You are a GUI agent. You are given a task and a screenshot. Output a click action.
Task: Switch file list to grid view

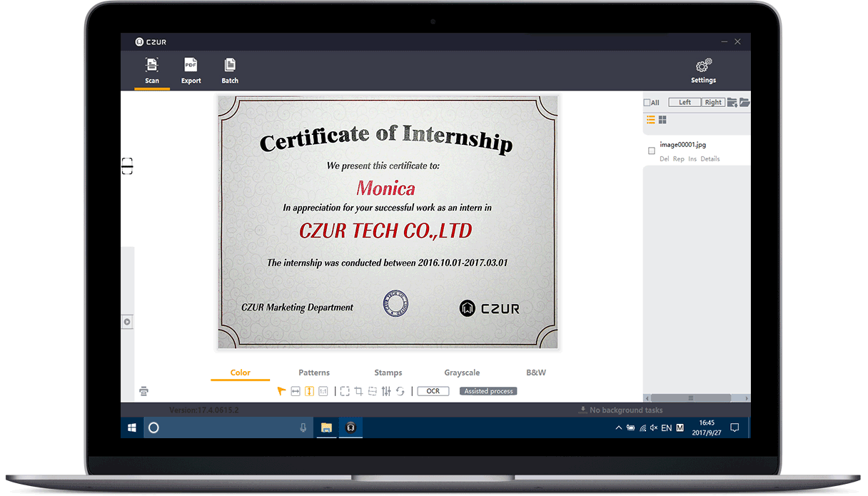[x=662, y=119]
